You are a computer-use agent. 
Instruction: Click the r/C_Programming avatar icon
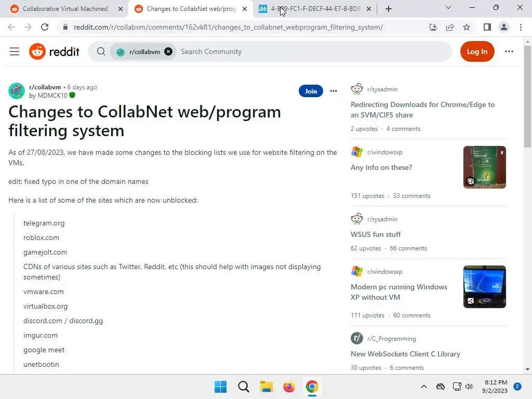(x=356, y=338)
